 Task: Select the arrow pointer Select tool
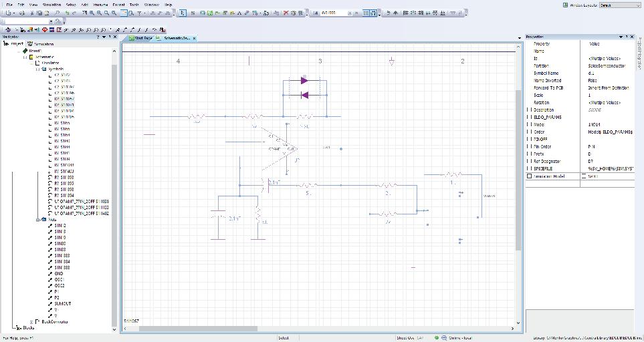pos(183,13)
